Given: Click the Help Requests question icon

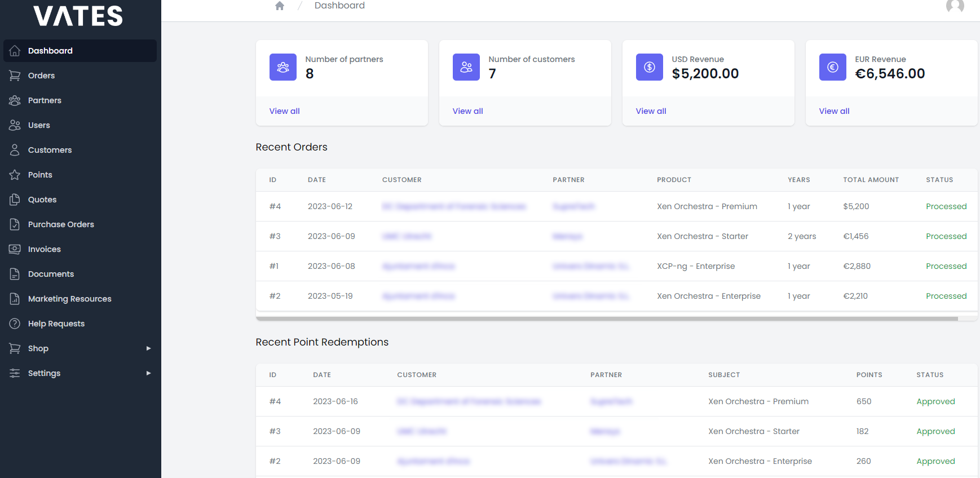Looking at the screenshot, I should click(x=15, y=324).
